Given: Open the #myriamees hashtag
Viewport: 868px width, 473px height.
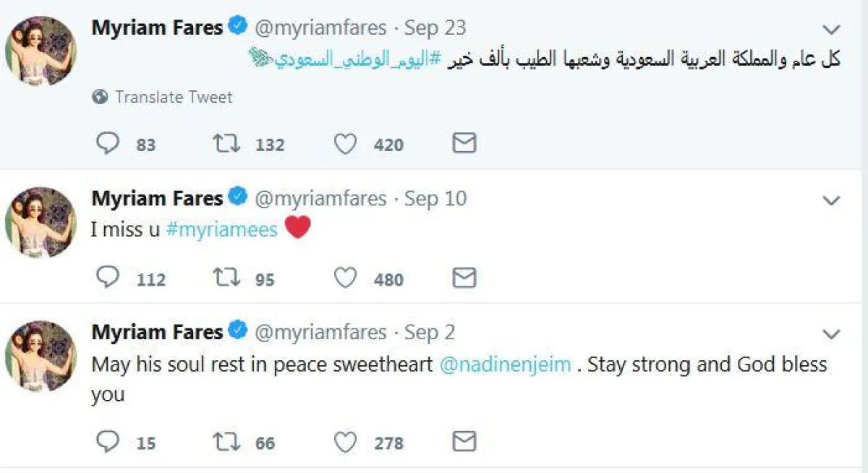Looking at the screenshot, I should point(221,230).
